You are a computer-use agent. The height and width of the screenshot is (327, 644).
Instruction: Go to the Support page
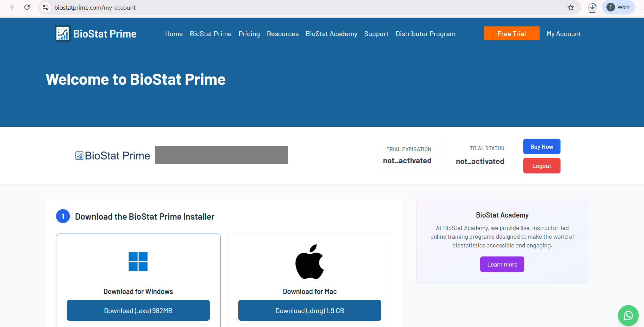pos(376,34)
